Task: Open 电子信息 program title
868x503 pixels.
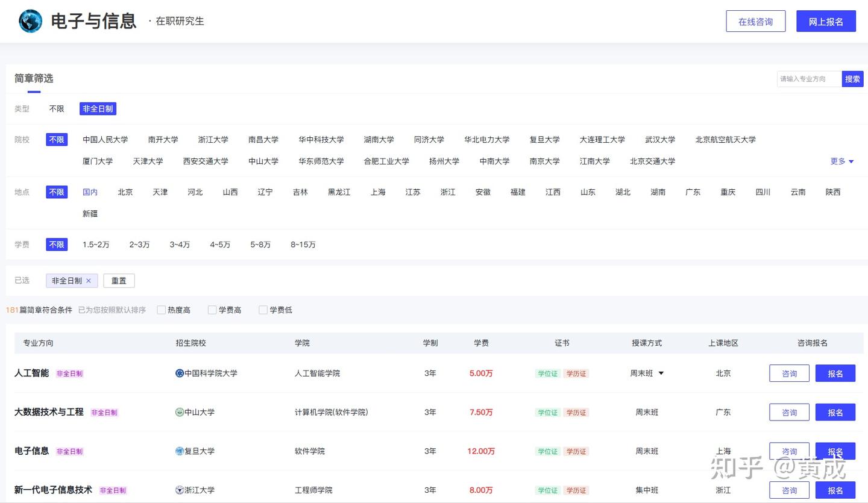Action: [31, 451]
